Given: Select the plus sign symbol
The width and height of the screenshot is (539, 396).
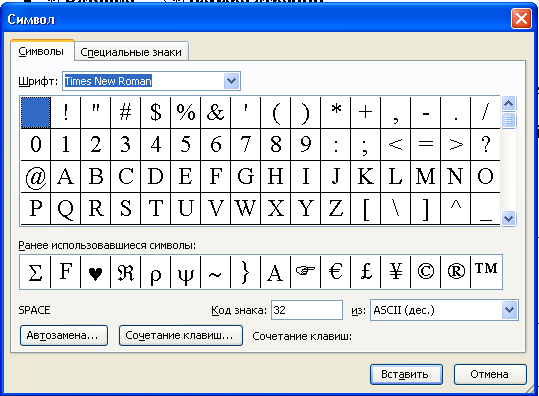Looking at the screenshot, I should 365,112.
